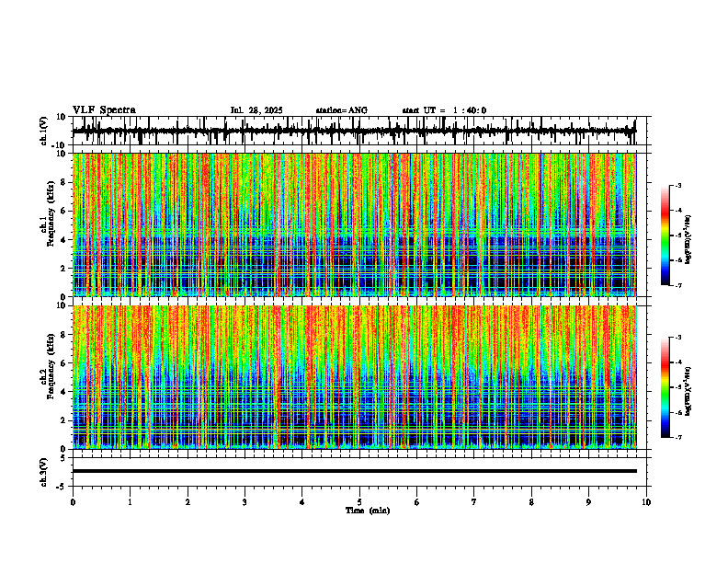Click the "station=ANG" label
This screenshot has width=728, height=563.
[342, 110]
